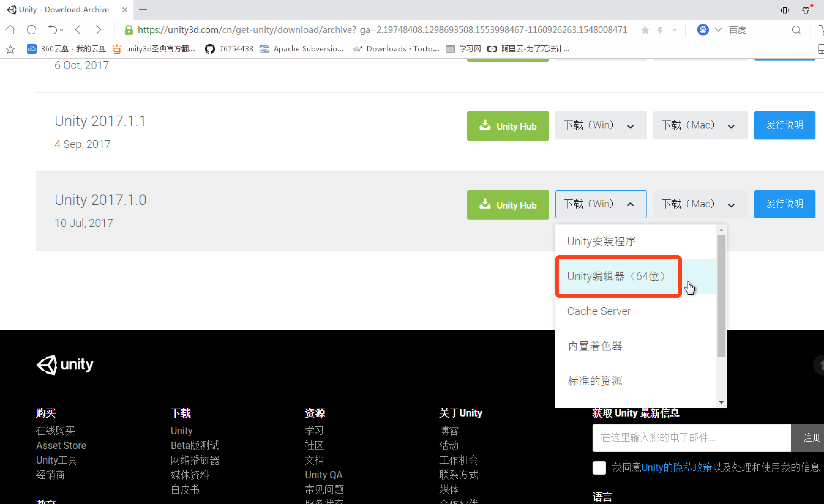Select Unity编辑器 (64位) menu option
The image size is (824, 504).
coord(635,276)
